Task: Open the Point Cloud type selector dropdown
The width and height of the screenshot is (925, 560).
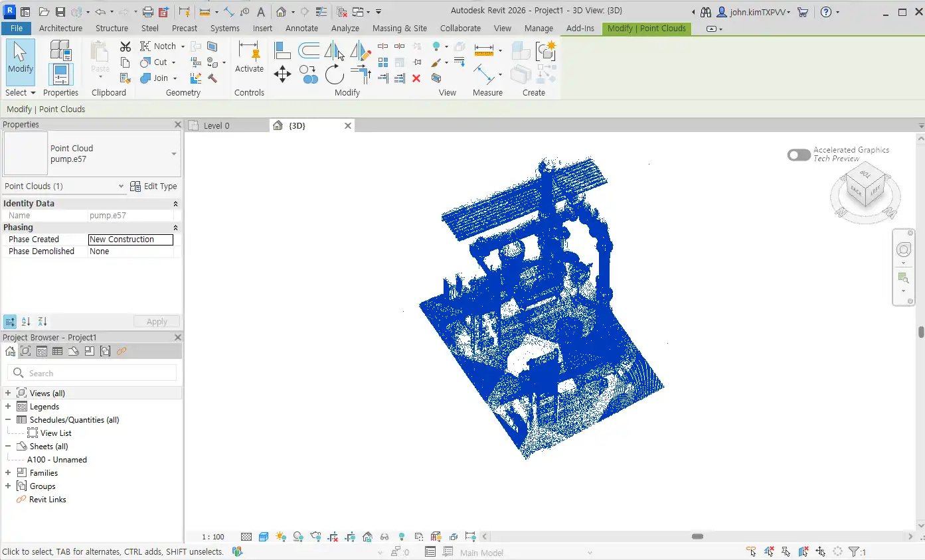Action: 174,154
